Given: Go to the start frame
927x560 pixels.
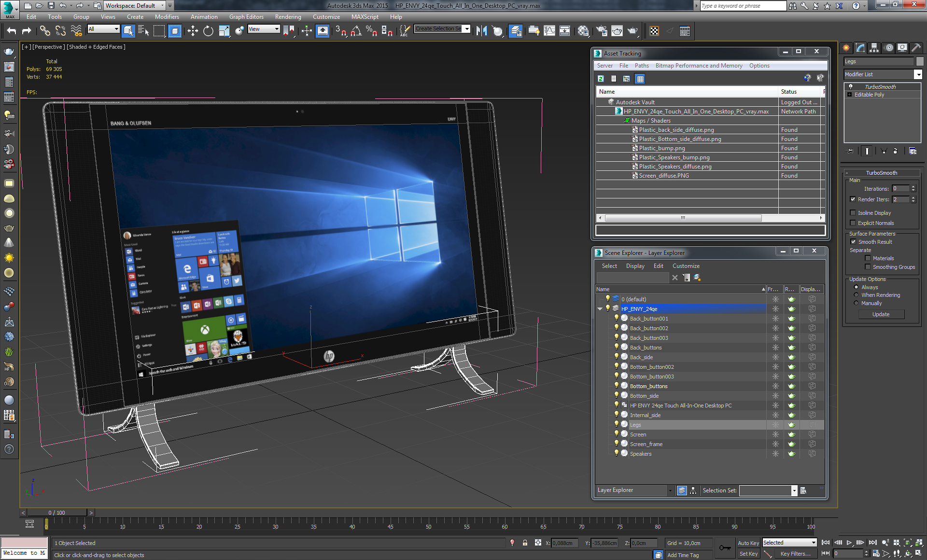Looking at the screenshot, I should tap(826, 543).
